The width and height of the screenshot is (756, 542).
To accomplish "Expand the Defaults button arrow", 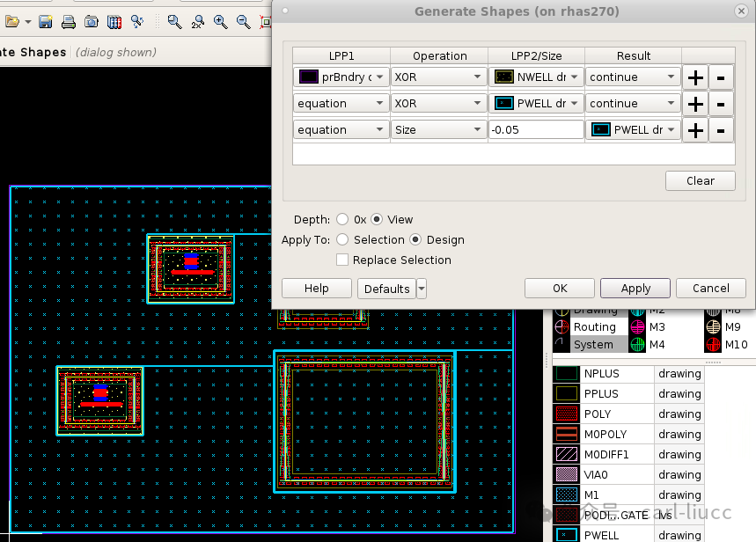I will click(x=422, y=289).
